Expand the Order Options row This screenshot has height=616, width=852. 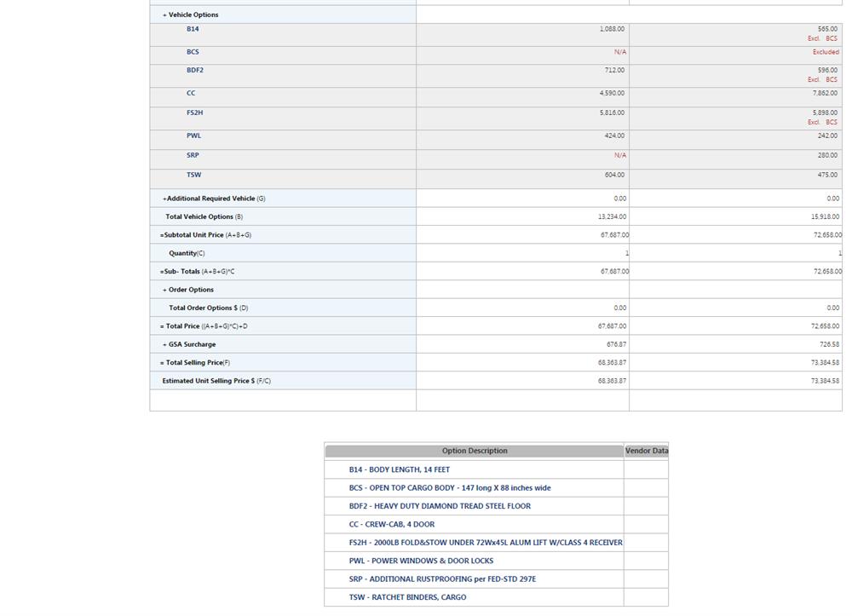click(x=188, y=290)
